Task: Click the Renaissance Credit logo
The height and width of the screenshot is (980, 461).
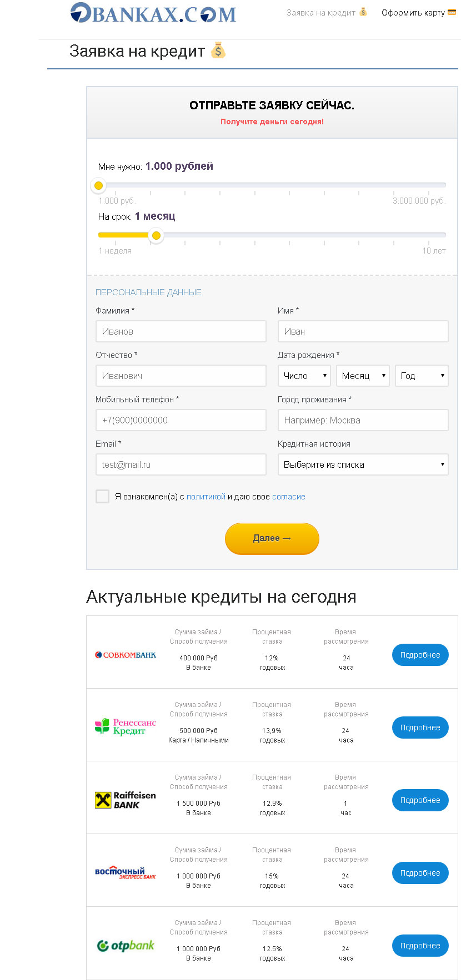Action: [x=126, y=726]
